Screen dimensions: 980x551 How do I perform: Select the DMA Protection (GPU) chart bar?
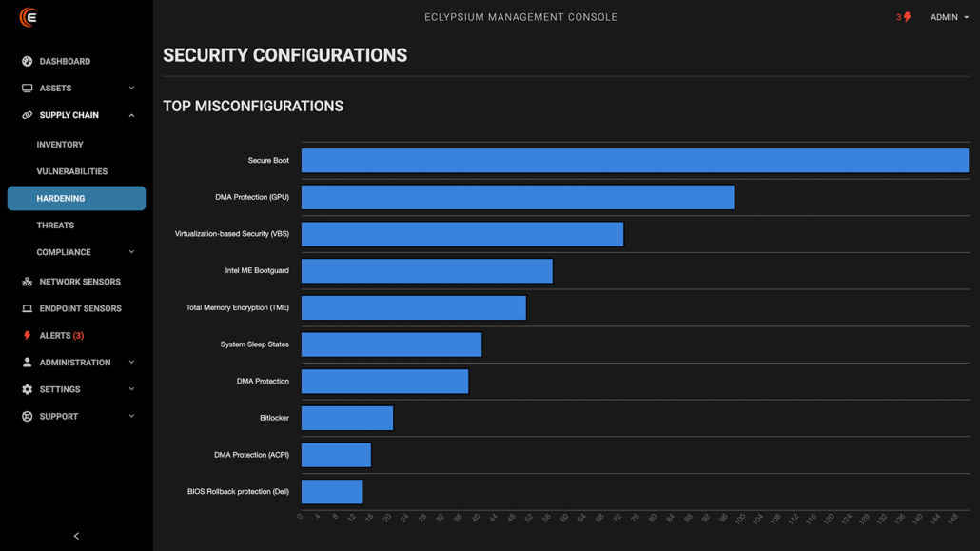coord(518,197)
